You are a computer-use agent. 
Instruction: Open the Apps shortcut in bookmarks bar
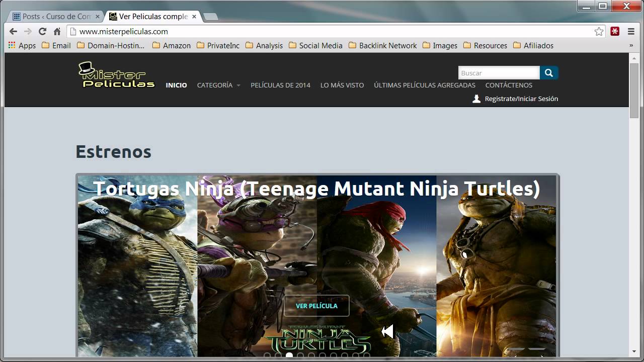22,45
